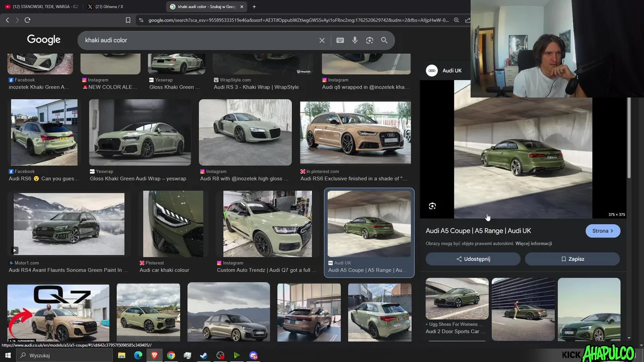Open the Motor1 Audi RS4 Avant image
This screenshot has width=644, height=362.
[69, 224]
